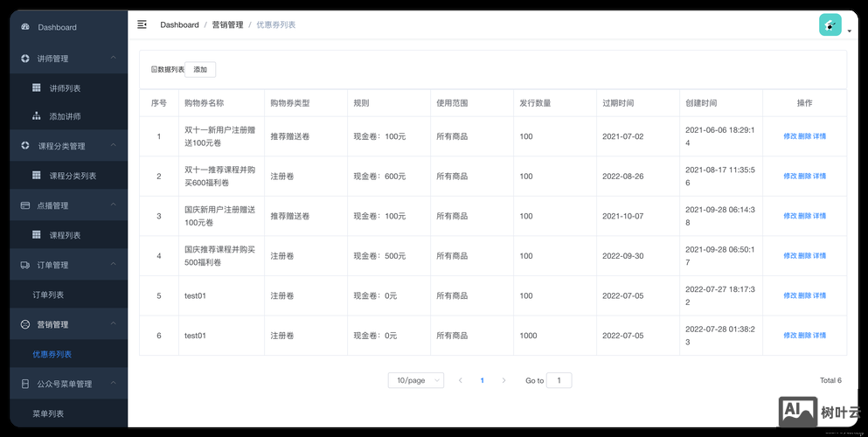Click the 点播管理 card icon

(24, 205)
